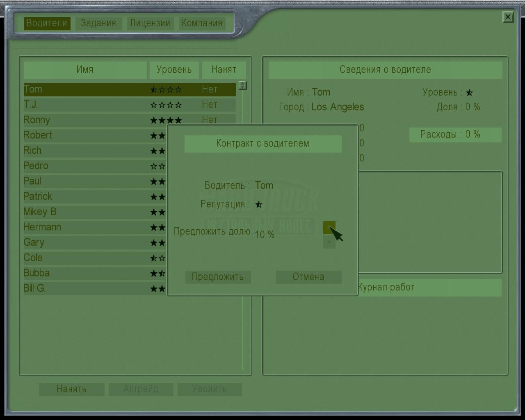The width and height of the screenshot is (525, 420).
Task: Select driver Paul in the list
Action: tap(95, 182)
